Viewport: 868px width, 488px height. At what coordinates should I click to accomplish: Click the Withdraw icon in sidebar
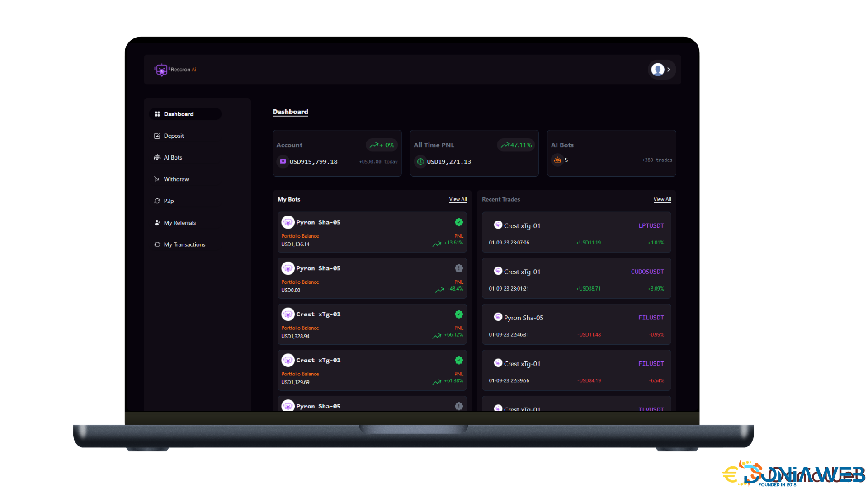click(x=157, y=179)
